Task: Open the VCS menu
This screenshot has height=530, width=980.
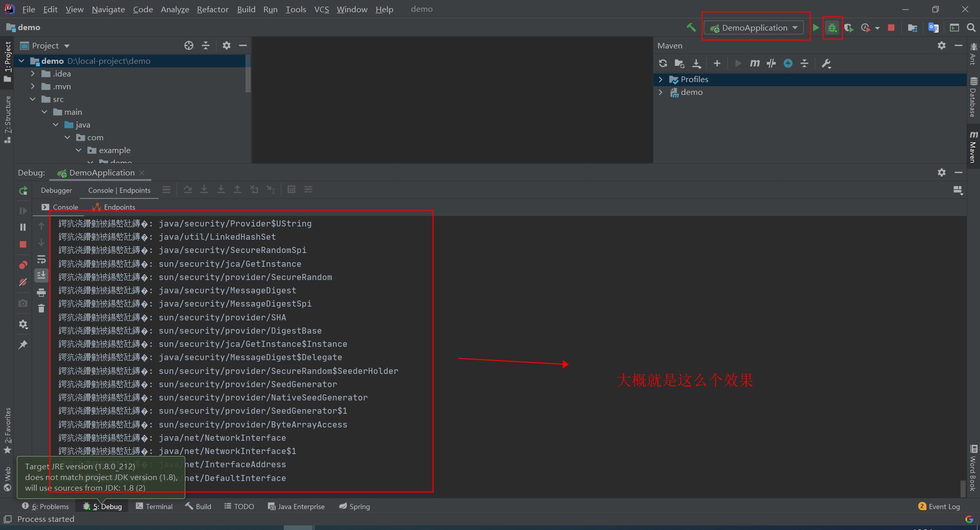Action: pos(322,9)
